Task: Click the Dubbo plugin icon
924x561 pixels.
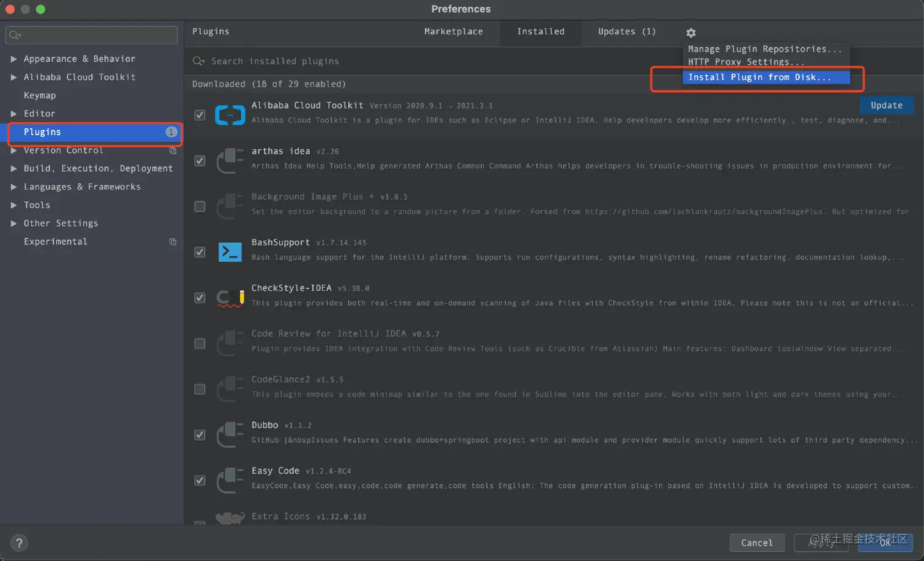Action: [230, 435]
